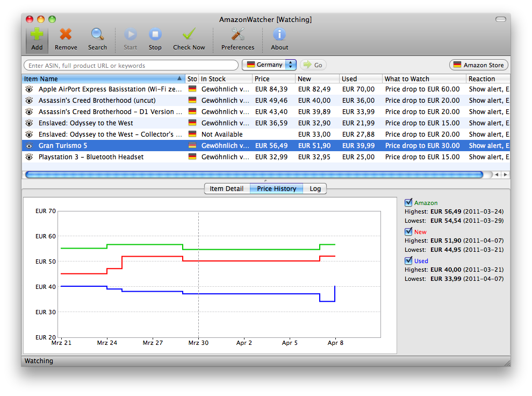Screen dimensions: 532x396
Task: Select Playstation 3 – Bluetooth Headset row
Action: (265, 157)
